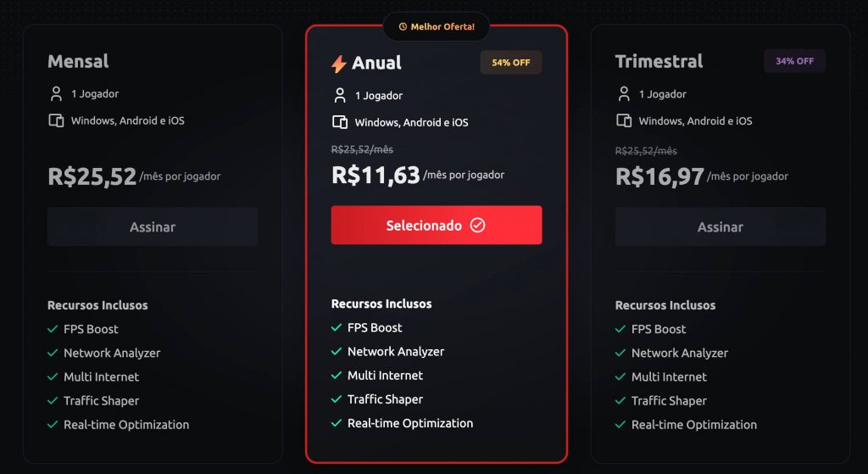The height and width of the screenshot is (474, 868).
Task: Click the devices icon in Trimestral plan
Action: point(624,120)
